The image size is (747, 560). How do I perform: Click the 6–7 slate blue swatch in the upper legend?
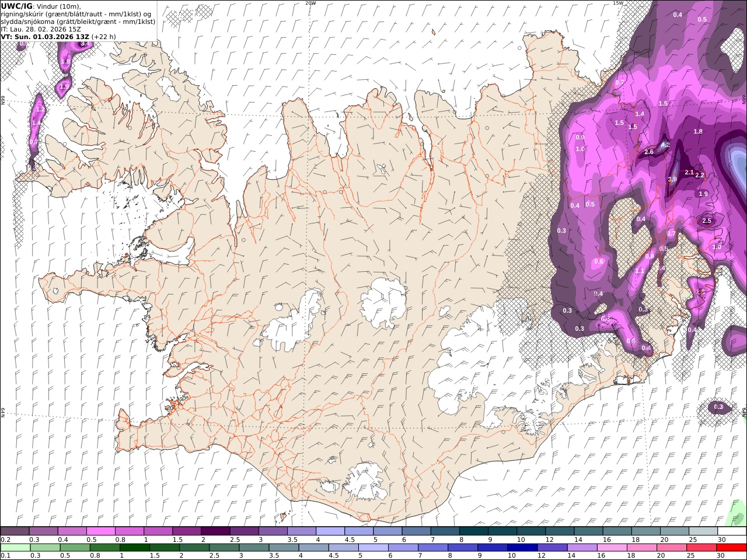(416, 531)
